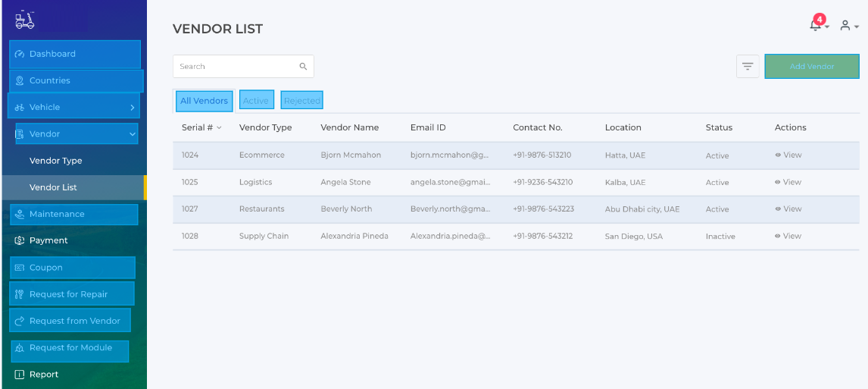This screenshot has height=389, width=868.
Task: Expand the Vehicle submenu chevron
Action: (133, 108)
